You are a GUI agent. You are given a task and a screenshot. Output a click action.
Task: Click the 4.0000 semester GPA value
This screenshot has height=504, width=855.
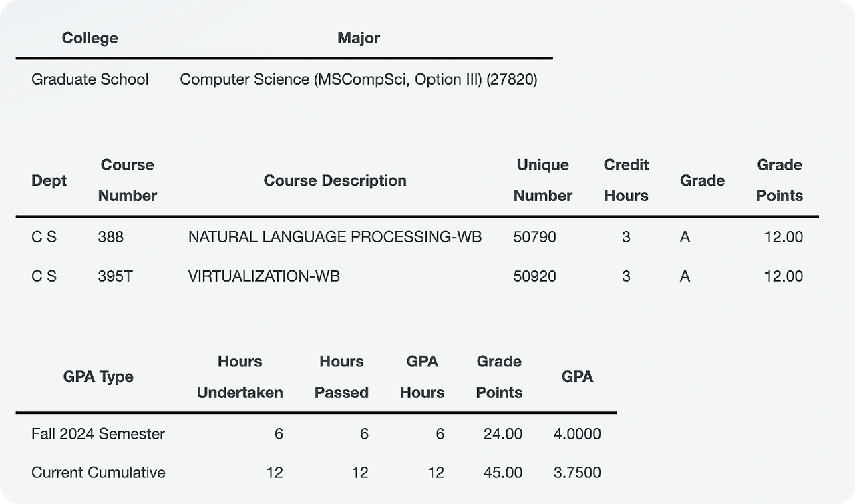pyautogui.click(x=577, y=434)
